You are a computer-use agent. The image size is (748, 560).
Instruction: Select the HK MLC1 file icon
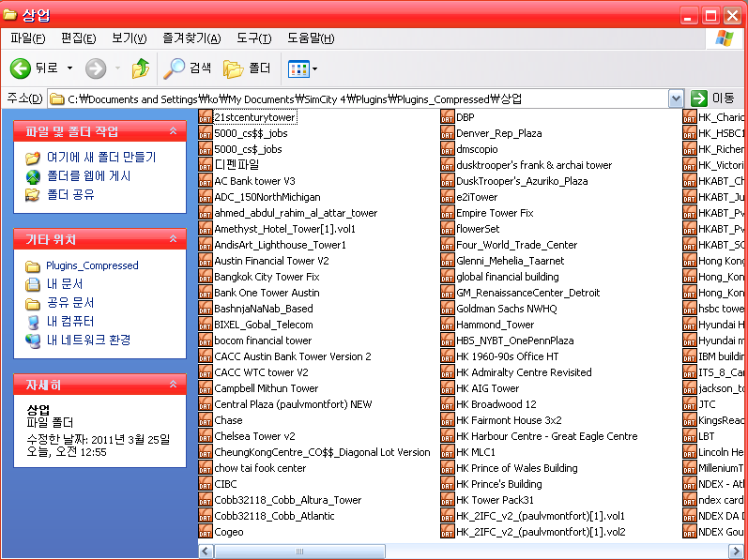(448, 452)
